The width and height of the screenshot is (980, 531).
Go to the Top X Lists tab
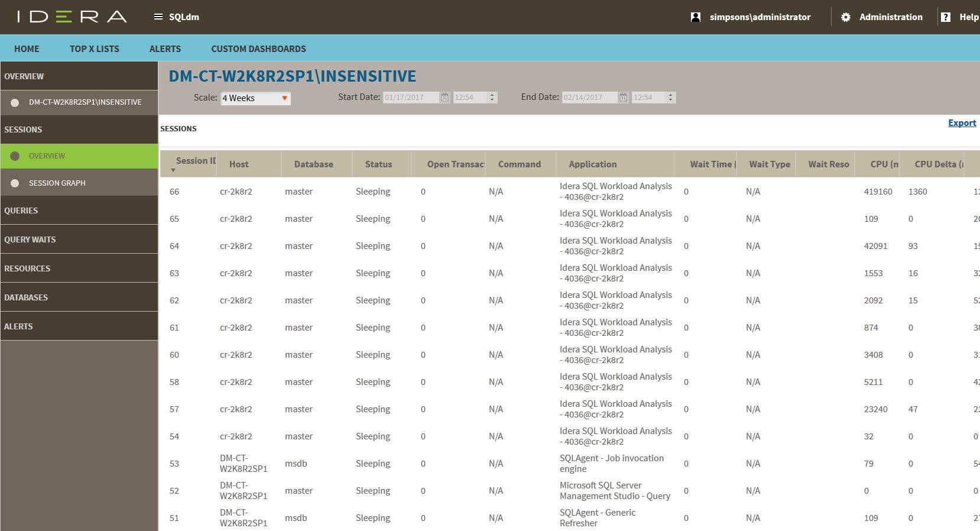click(x=95, y=49)
